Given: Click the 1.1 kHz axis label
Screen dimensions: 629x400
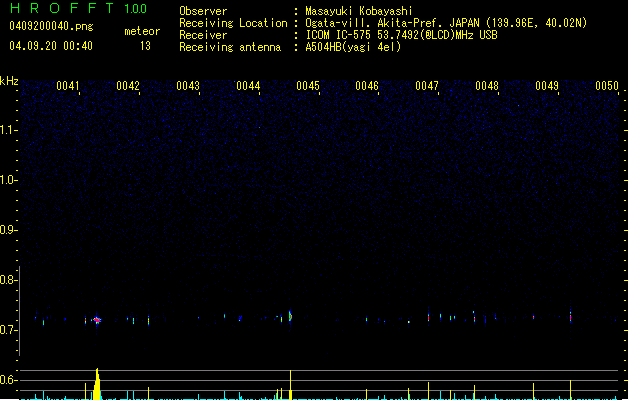Looking at the screenshot, I should (8, 130).
